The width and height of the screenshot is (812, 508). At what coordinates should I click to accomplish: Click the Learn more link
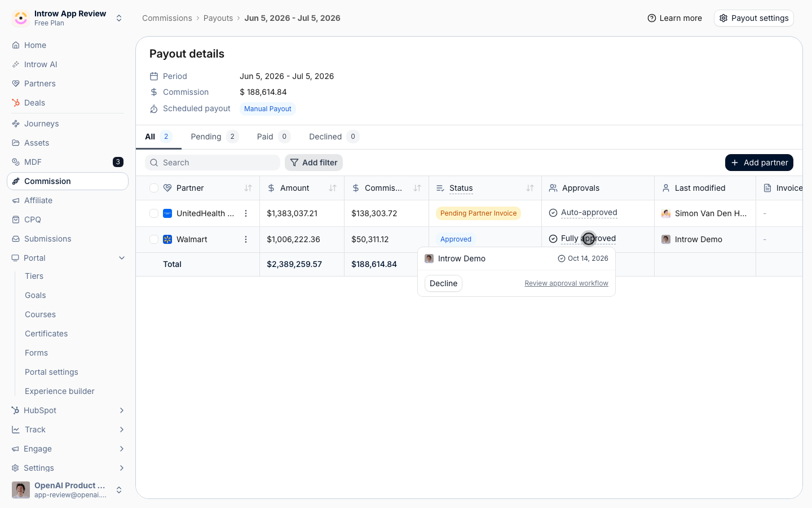[x=674, y=18]
